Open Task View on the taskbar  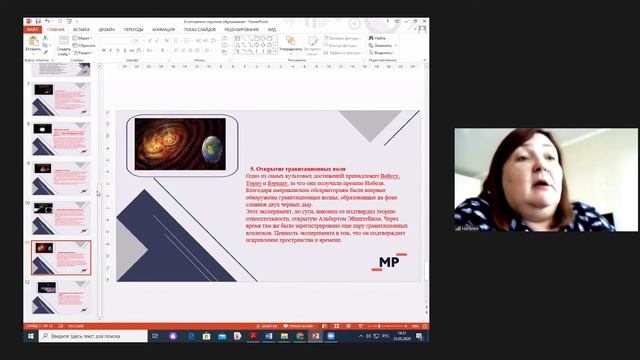(x=155, y=336)
